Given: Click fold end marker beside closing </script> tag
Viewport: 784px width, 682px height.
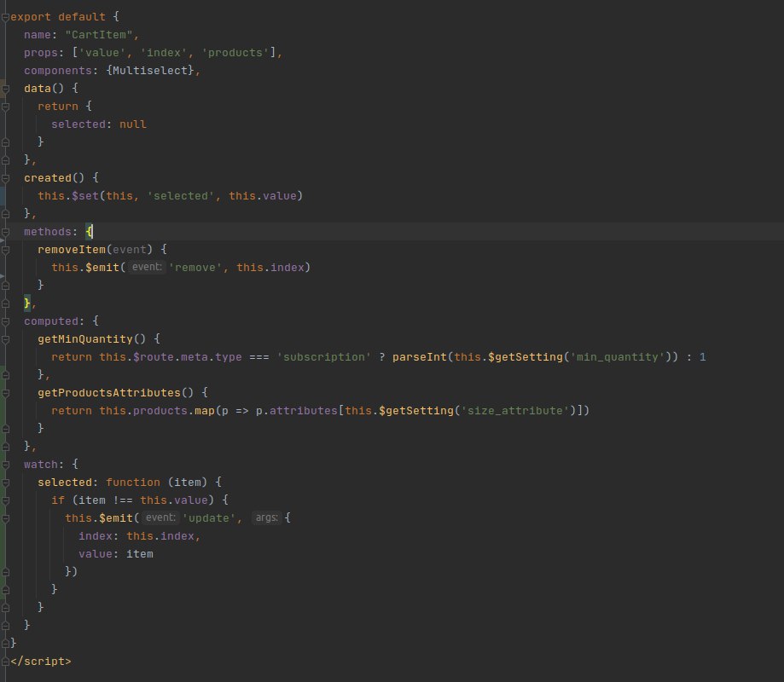Looking at the screenshot, I should (5, 662).
